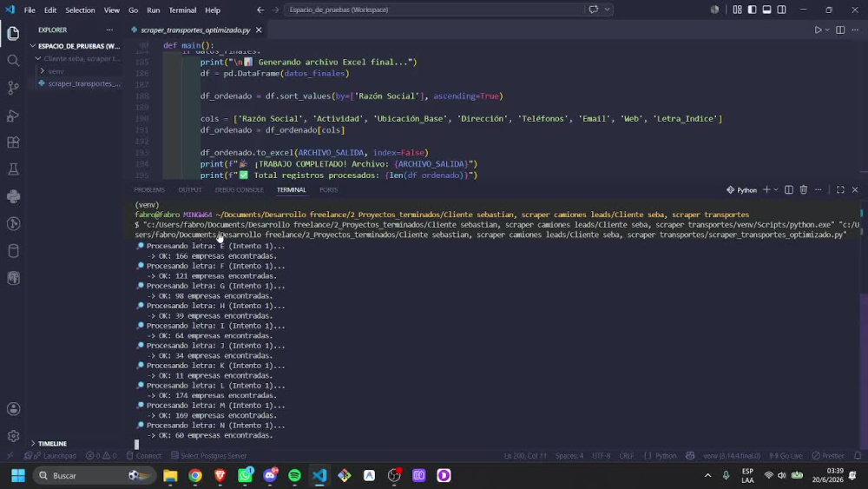Change the Python language mode
The width and height of the screenshot is (868, 489).
click(x=666, y=456)
